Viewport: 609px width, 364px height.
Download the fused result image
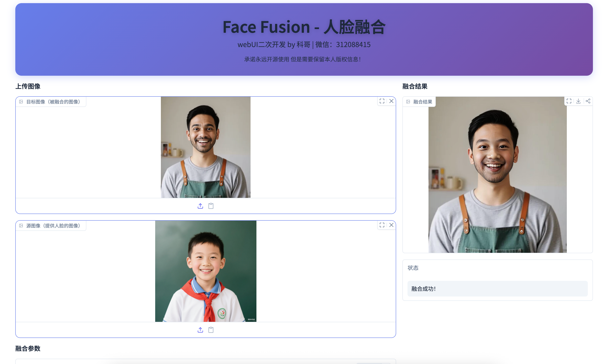[578, 101]
